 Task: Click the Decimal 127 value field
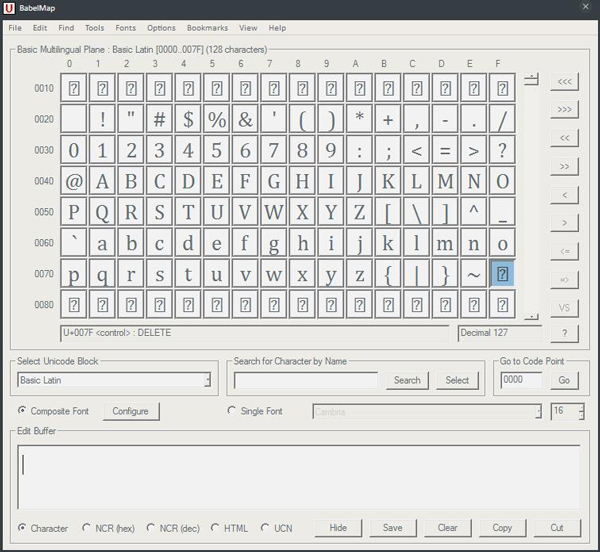pyautogui.click(x=500, y=333)
